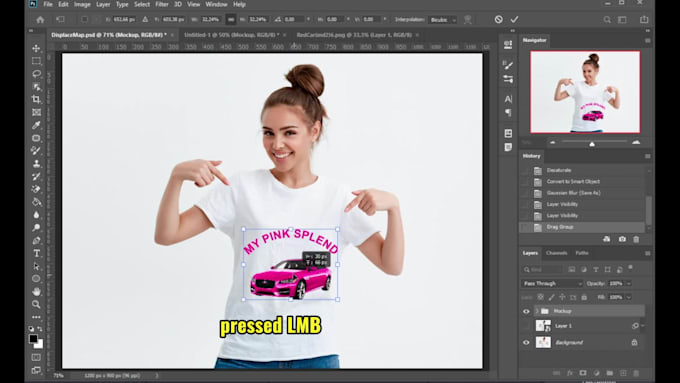Image resolution: width=680 pixels, height=383 pixels.
Task: Toggle lock position in Layers panel
Action: [562, 297]
